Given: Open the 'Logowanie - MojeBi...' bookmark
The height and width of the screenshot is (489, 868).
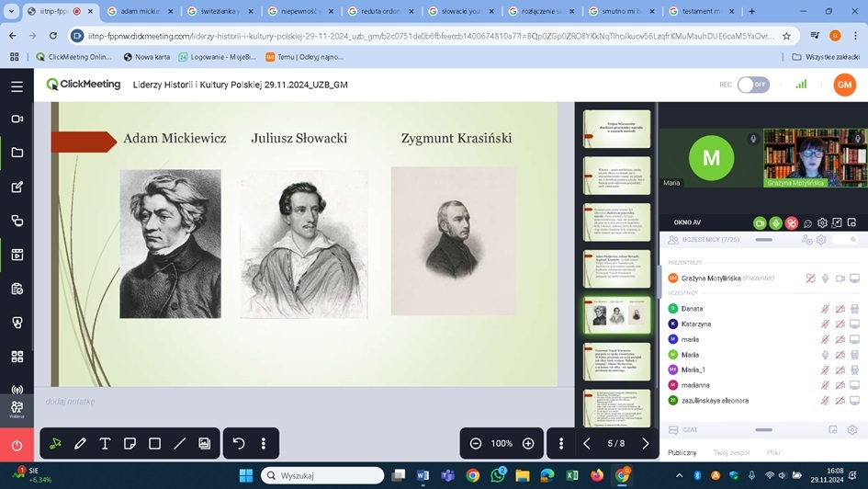Looking at the screenshot, I should point(218,56).
